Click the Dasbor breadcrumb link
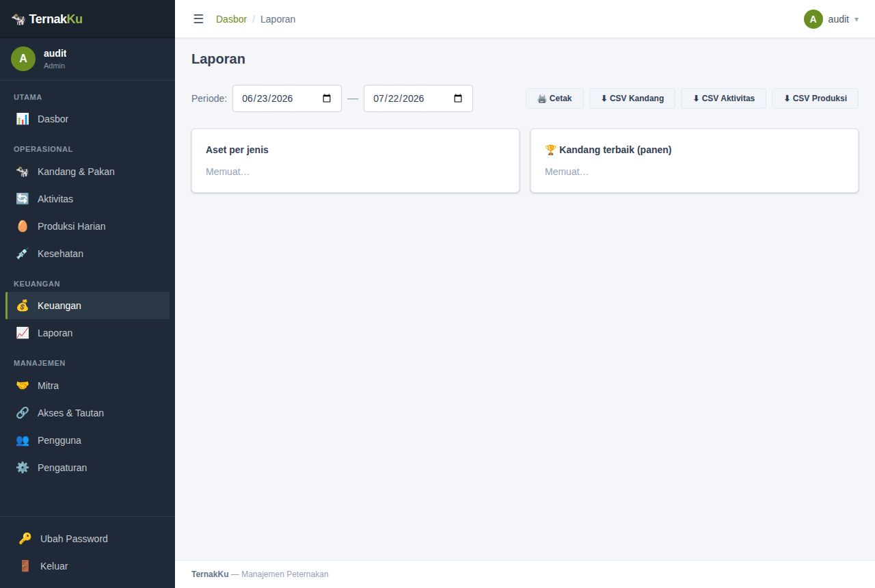The height and width of the screenshot is (588, 875). [231, 19]
